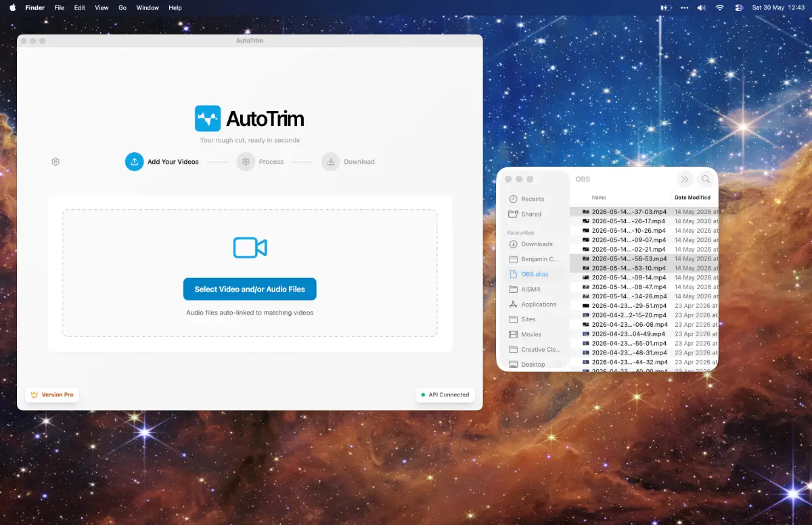Image resolution: width=812 pixels, height=525 pixels.
Task: Open the Help menu
Action: point(175,7)
